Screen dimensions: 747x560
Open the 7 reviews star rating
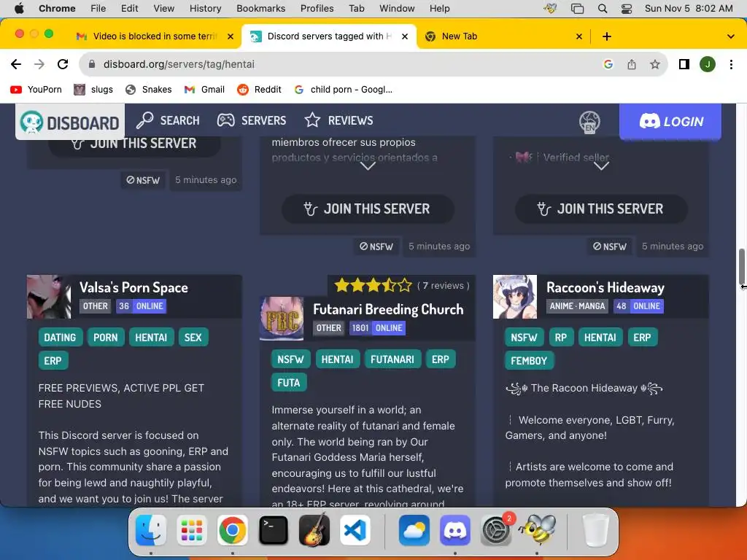coord(401,286)
